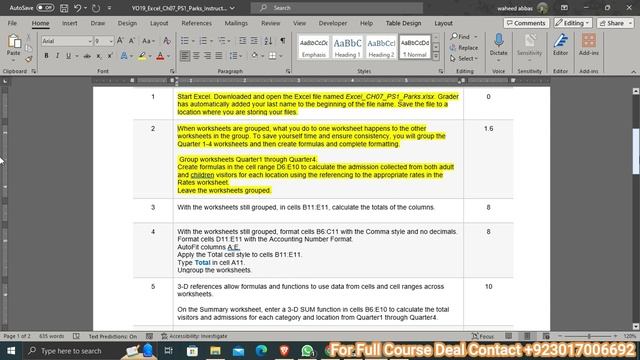This screenshot has height=360, width=640.
Task: Click the vertical scrollbar thumb
Action: 636,152
